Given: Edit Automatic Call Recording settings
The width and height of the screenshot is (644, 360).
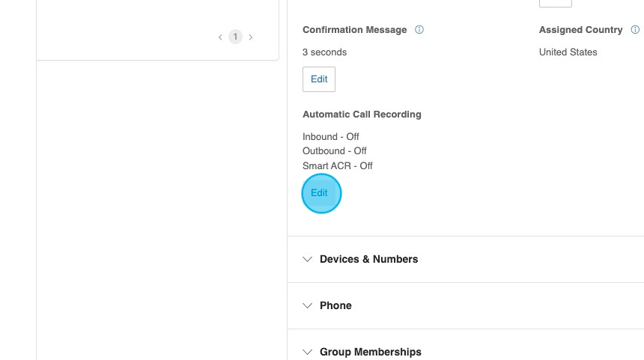Looking at the screenshot, I should [320, 193].
